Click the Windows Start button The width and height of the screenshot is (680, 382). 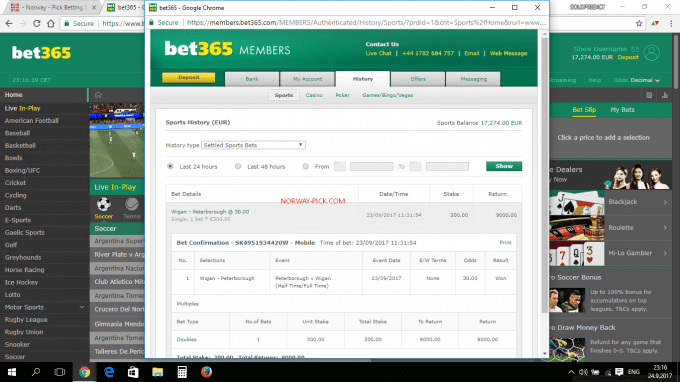click(12, 372)
